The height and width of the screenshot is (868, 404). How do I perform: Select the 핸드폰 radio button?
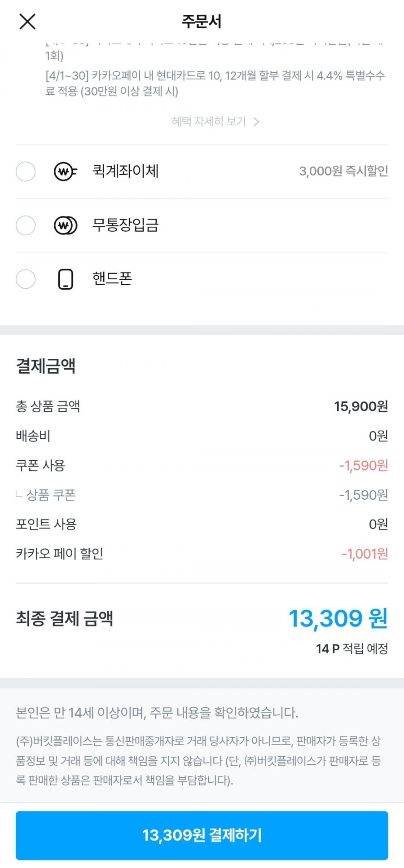(x=26, y=279)
